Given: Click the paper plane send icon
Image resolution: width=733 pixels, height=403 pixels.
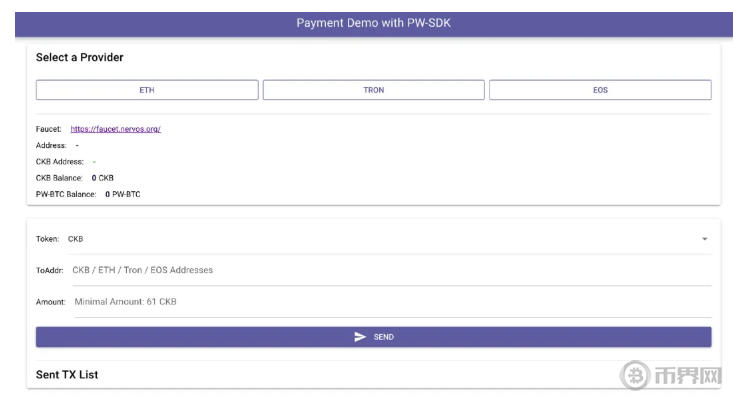Looking at the screenshot, I should [360, 337].
